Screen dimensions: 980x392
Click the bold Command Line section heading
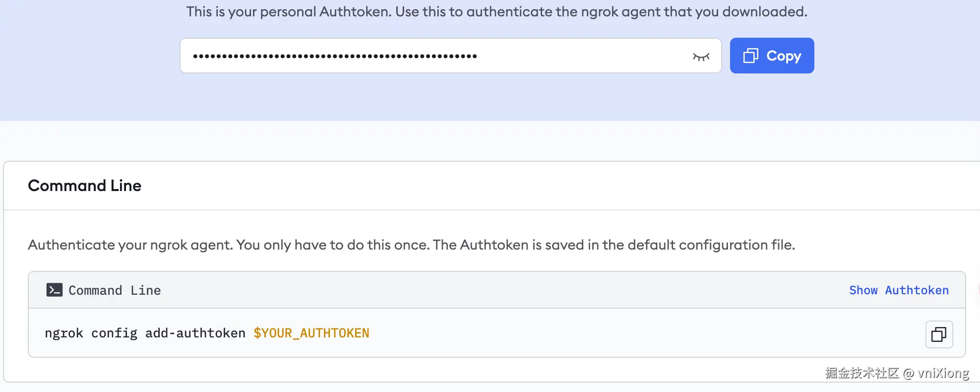(x=84, y=186)
